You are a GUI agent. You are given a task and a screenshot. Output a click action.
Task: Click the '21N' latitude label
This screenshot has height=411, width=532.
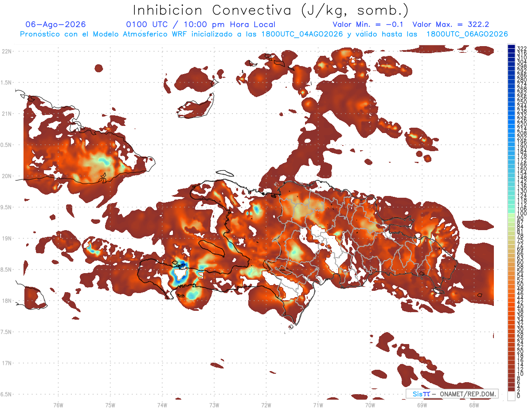pos(7,114)
